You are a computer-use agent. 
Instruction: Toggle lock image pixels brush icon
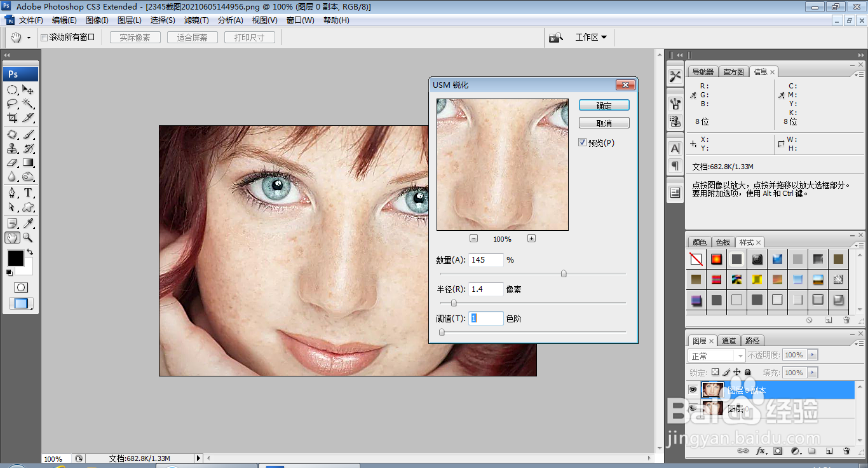point(726,372)
